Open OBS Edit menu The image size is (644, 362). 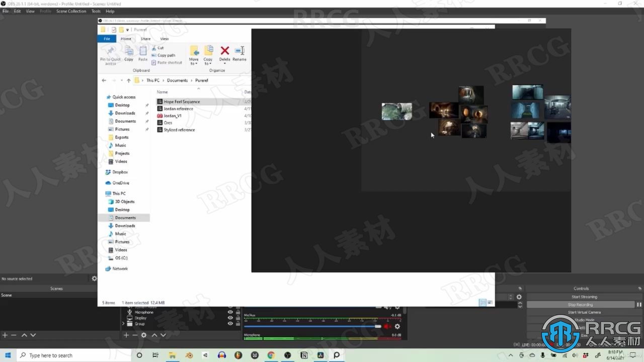click(17, 11)
